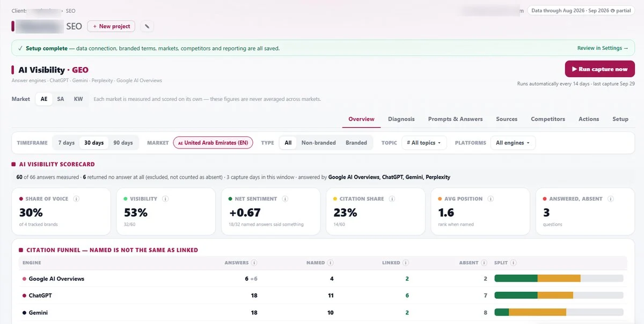Image resolution: width=644 pixels, height=324 pixels.
Task: Open Share of Voice info icon
Action: (x=76, y=198)
